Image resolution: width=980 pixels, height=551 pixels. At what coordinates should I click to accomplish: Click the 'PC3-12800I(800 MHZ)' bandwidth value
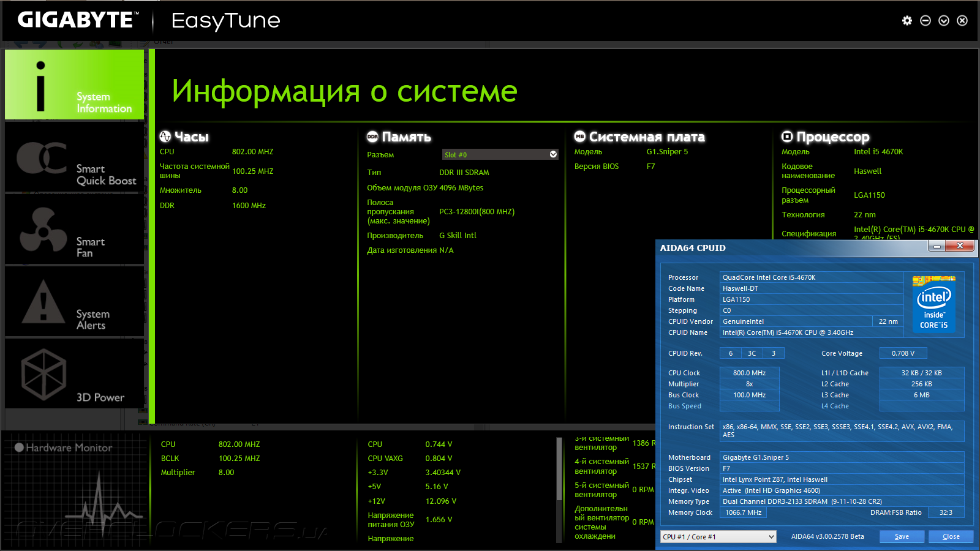(477, 212)
